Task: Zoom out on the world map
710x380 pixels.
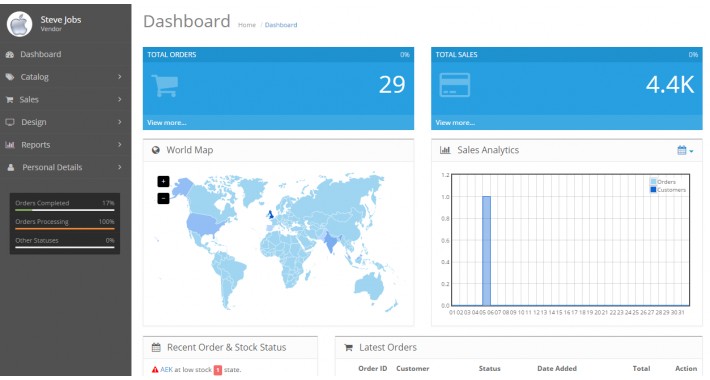Action: [x=163, y=198]
